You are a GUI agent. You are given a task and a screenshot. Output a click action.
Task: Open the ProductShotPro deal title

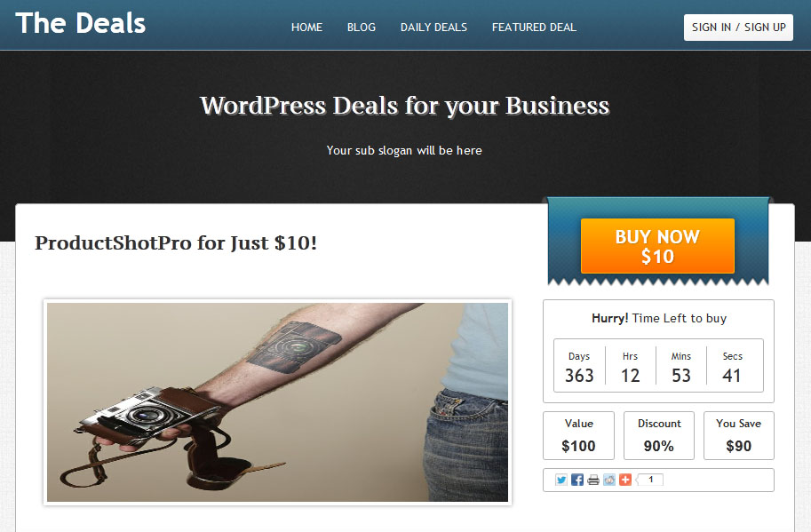(176, 242)
